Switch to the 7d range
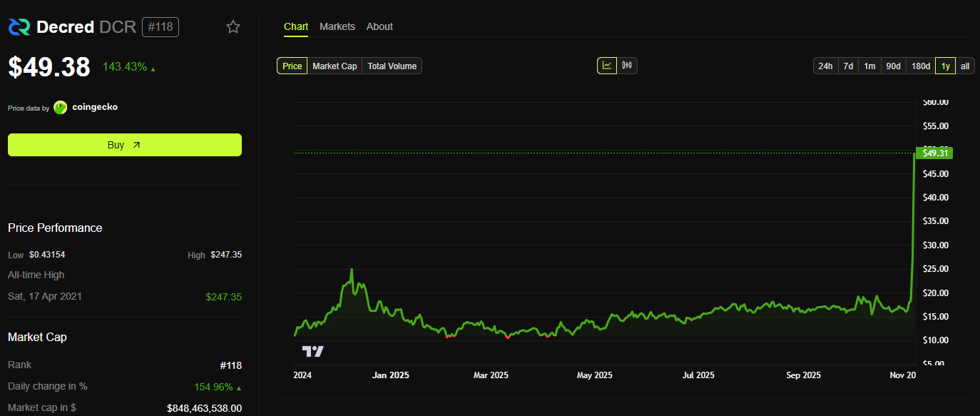 (848, 66)
